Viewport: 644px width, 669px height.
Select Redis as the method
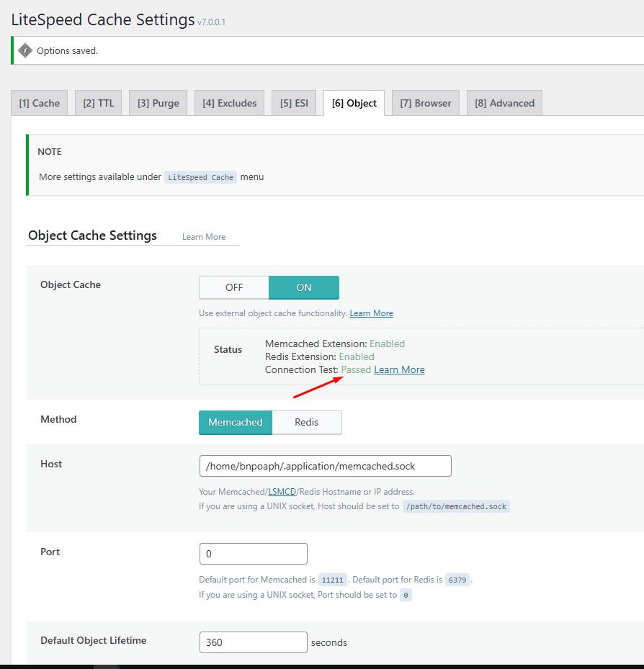(307, 423)
